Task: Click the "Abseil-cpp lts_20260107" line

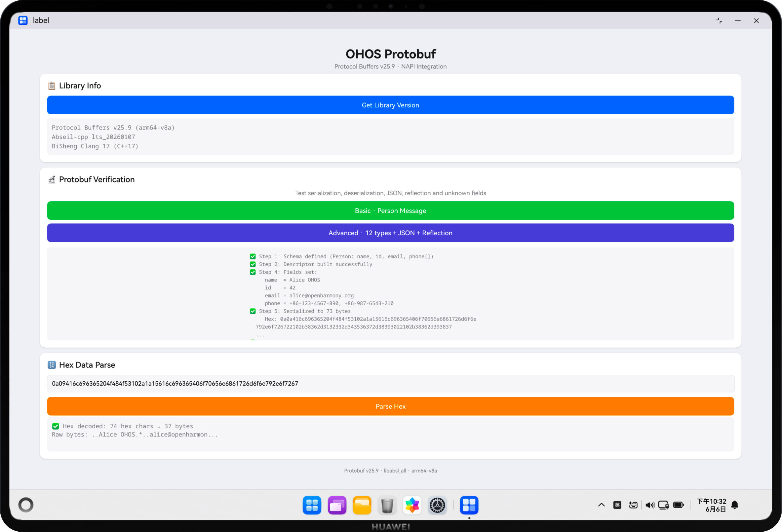Action: [94, 137]
